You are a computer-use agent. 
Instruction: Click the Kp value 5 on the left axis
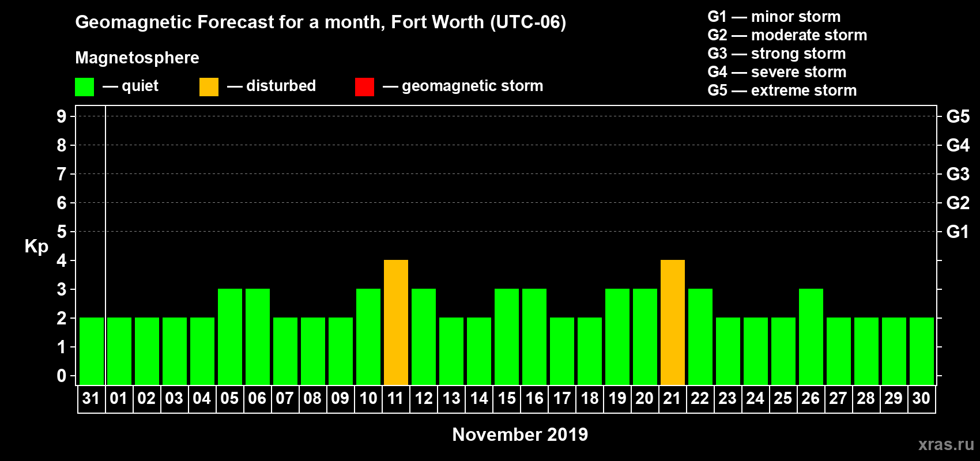tap(62, 232)
